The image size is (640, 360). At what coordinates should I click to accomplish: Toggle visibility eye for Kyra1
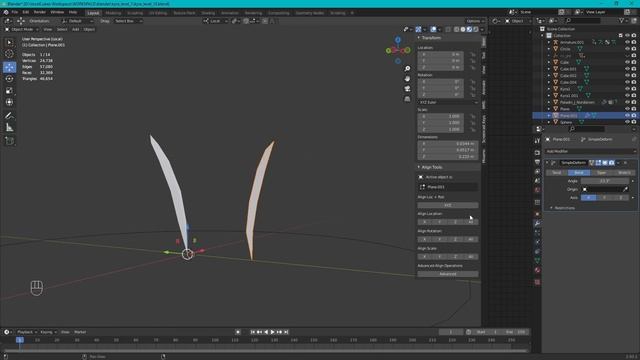pos(627,89)
